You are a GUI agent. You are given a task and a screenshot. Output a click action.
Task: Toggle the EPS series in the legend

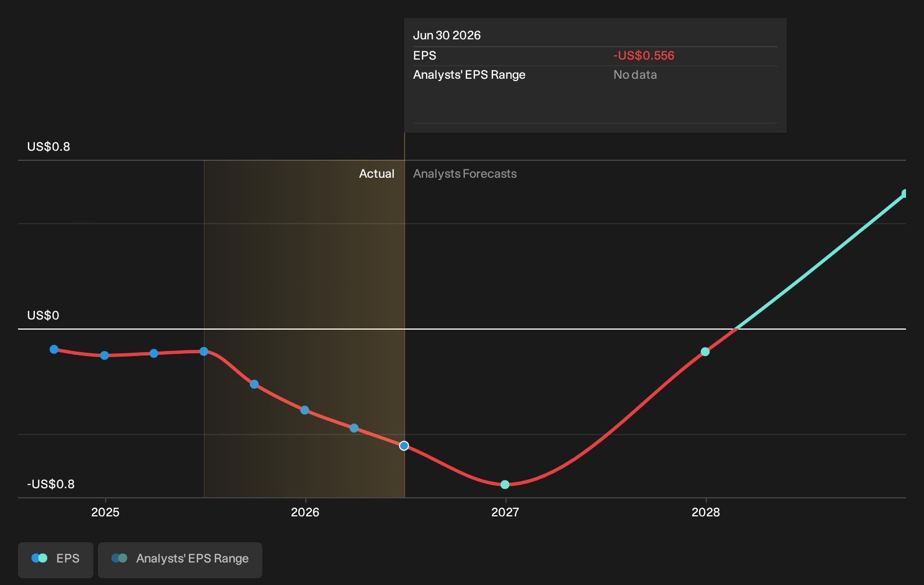(56, 560)
